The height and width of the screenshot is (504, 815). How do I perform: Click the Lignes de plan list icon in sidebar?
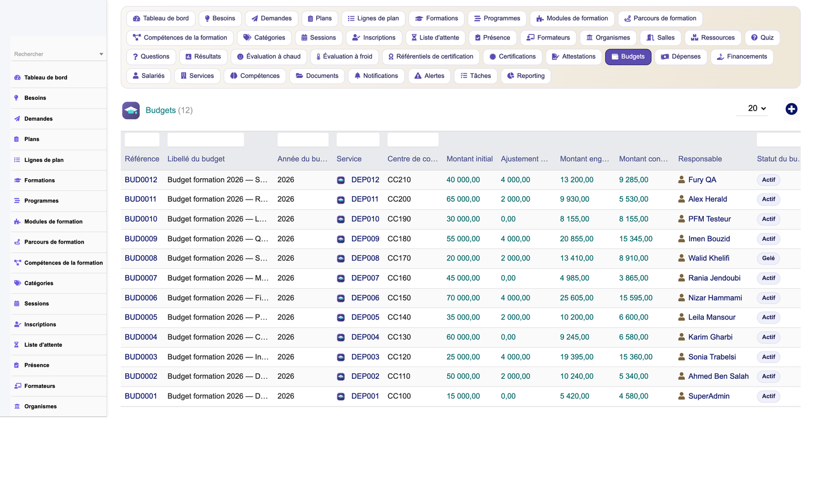[x=17, y=160]
